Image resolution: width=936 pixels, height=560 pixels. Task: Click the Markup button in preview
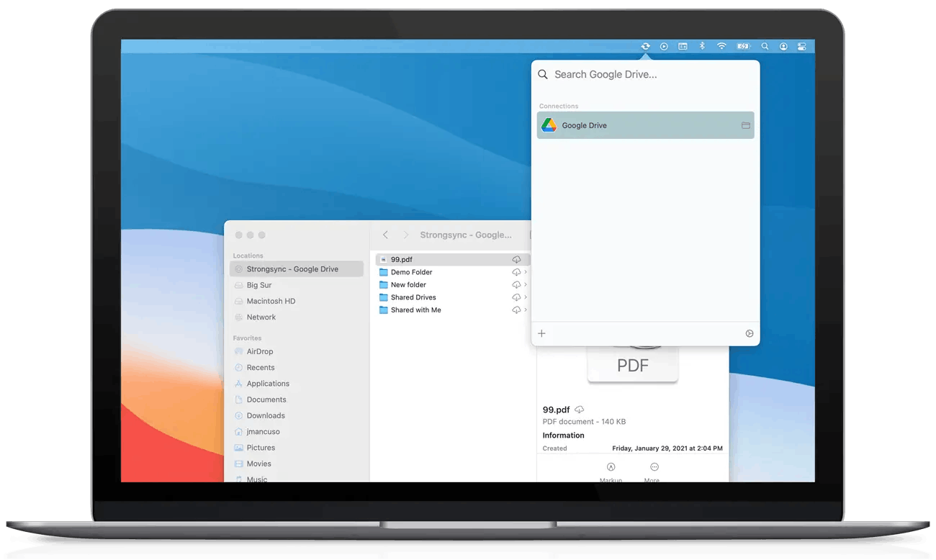pos(611,472)
